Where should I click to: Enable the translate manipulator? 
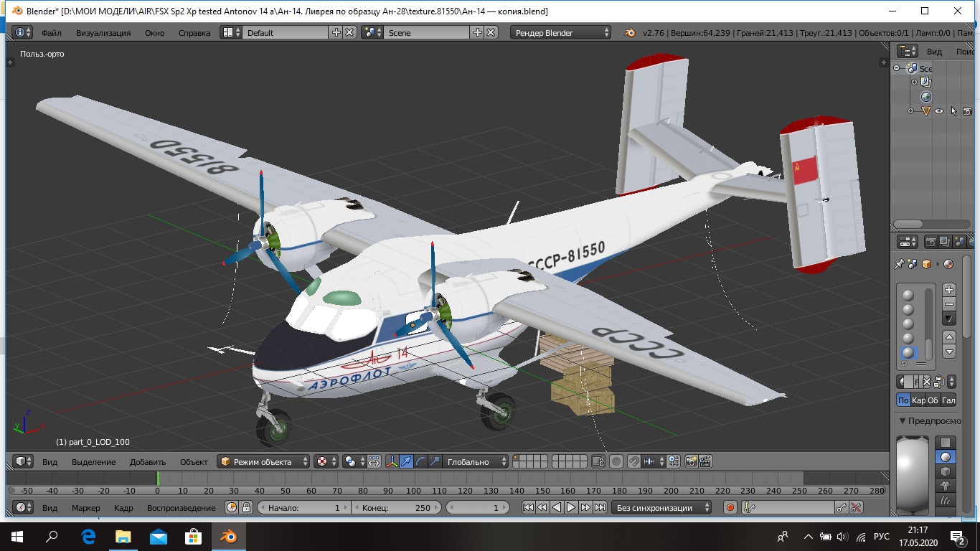click(x=407, y=461)
